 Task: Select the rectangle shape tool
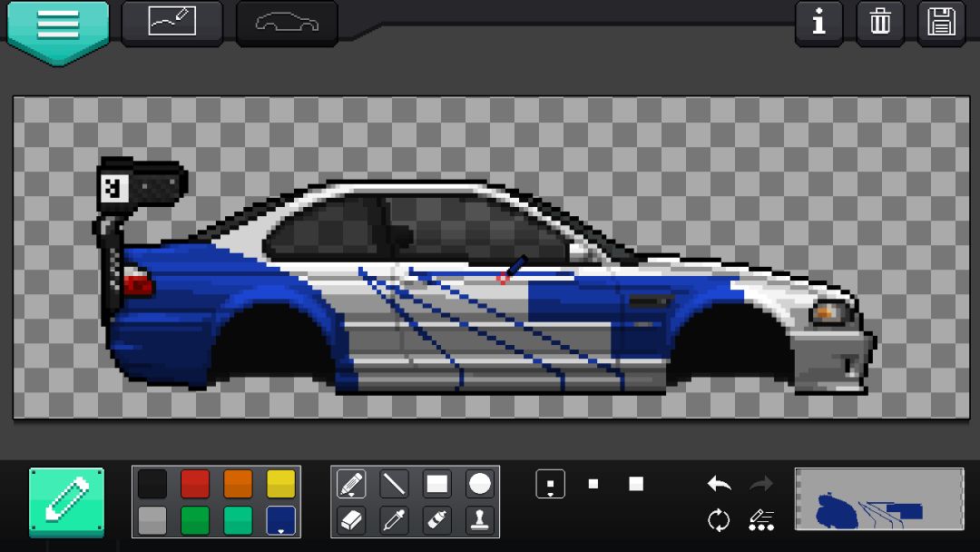point(436,484)
